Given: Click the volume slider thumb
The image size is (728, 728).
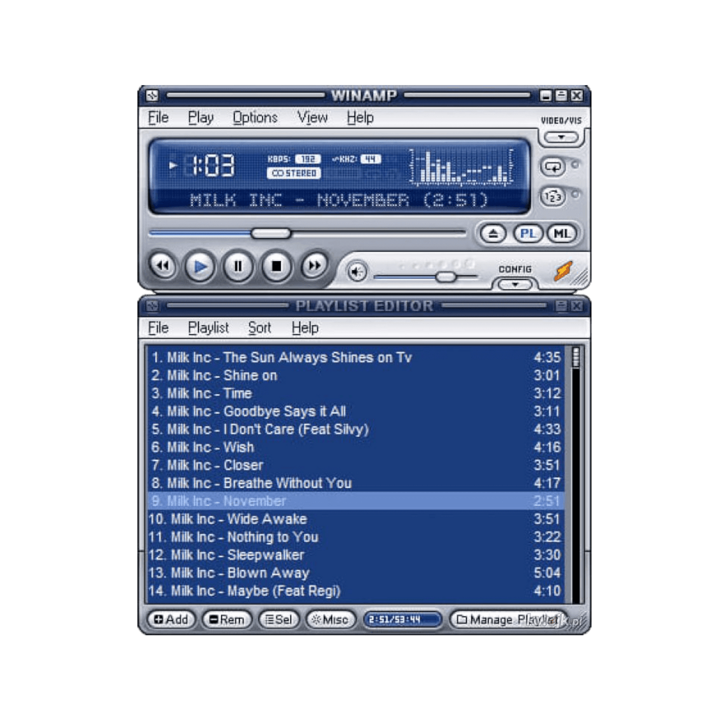Looking at the screenshot, I should point(446,277).
